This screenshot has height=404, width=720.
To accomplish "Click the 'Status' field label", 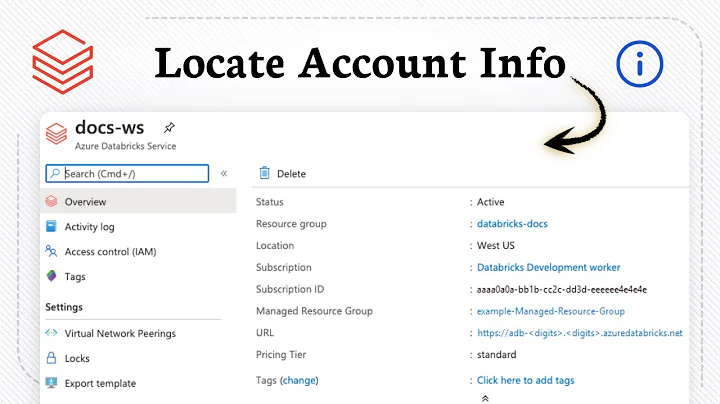I will coord(270,202).
